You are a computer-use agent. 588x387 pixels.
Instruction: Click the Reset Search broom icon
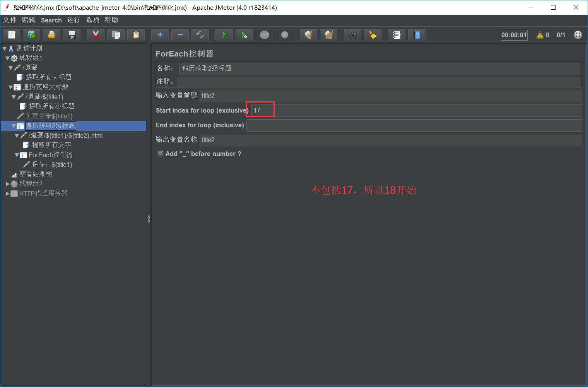[373, 35]
